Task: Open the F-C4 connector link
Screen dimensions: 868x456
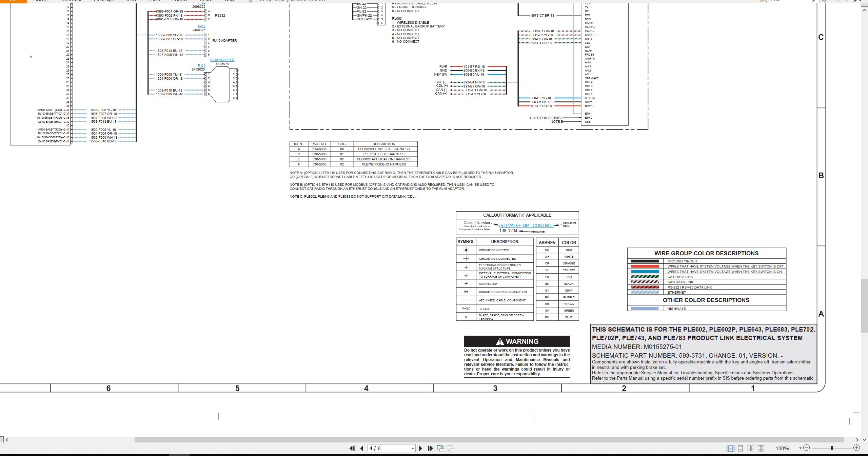Action: point(201,66)
